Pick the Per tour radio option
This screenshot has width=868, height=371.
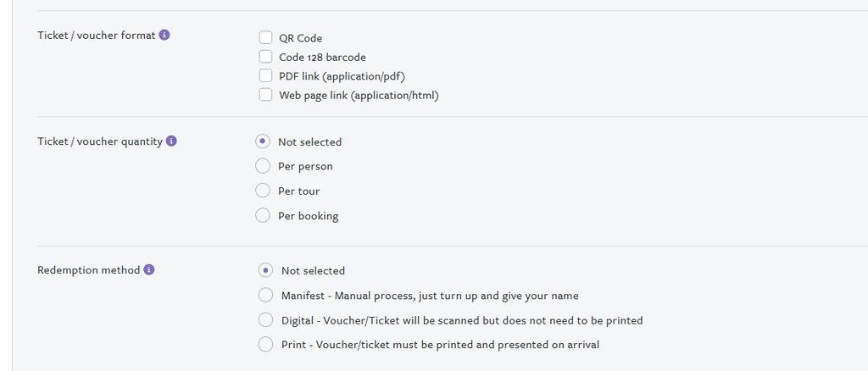pyautogui.click(x=263, y=191)
